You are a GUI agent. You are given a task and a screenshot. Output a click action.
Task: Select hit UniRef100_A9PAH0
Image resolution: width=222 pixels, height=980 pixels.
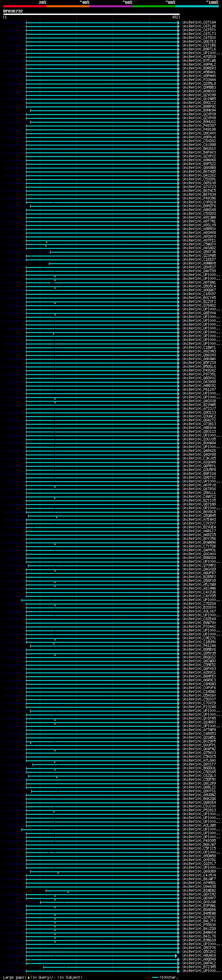coord(199,76)
